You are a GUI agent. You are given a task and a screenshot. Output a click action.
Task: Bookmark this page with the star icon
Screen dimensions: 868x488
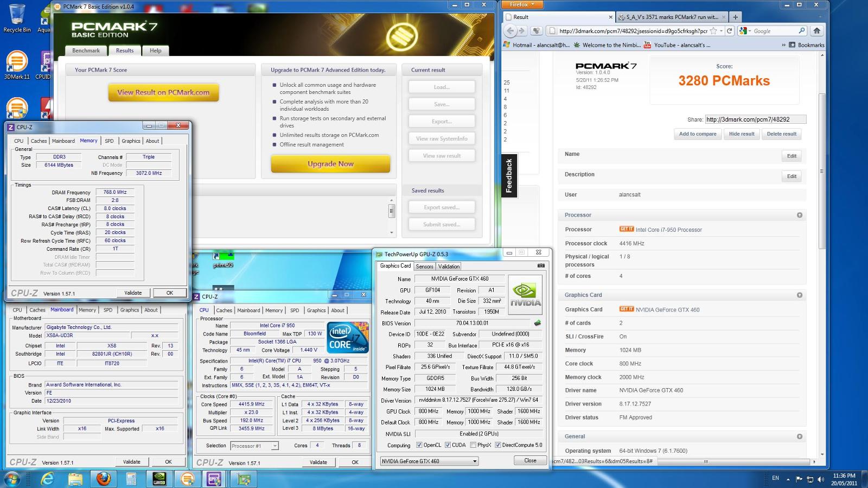(x=714, y=31)
